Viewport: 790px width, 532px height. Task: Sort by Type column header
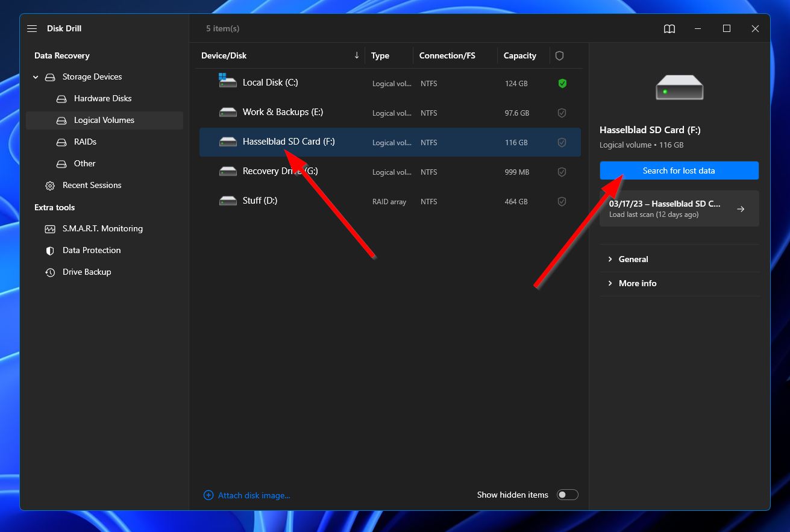(380, 55)
